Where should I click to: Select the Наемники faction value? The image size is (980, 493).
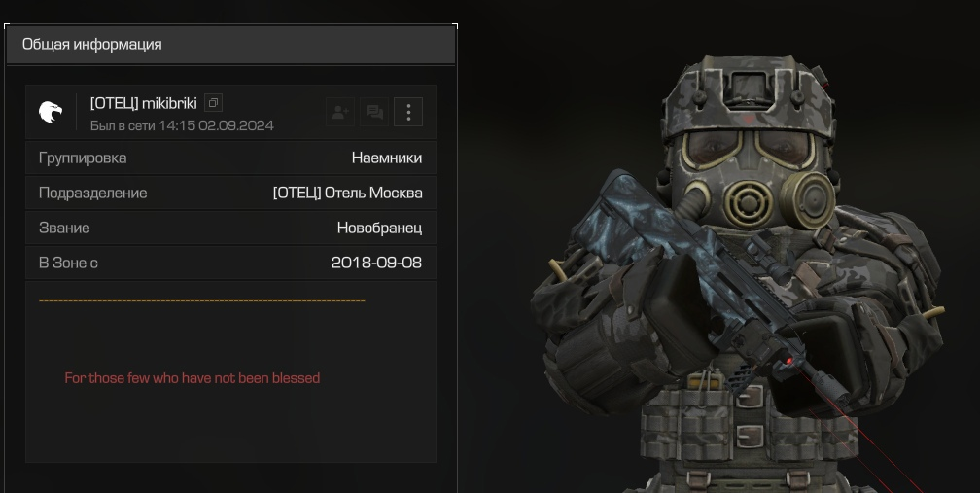(387, 158)
